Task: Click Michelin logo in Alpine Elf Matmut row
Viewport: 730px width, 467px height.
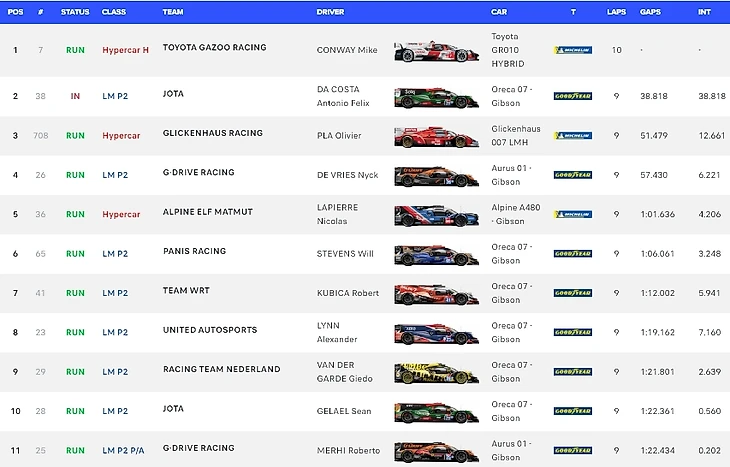Action: point(573,214)
